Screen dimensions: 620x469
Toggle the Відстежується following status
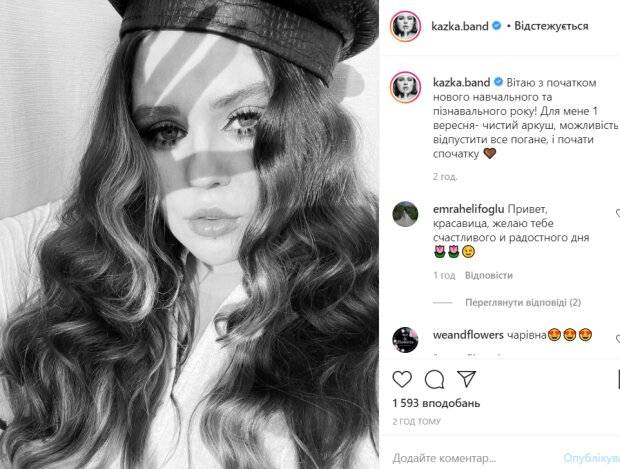click(x=551, y=26)
